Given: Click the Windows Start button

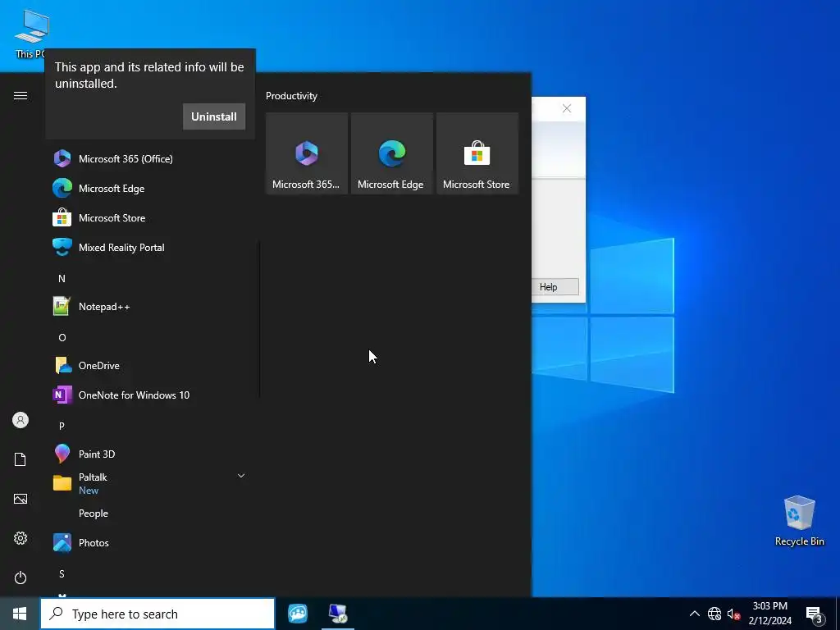Looking at the screenshot, I should (20, 614).
